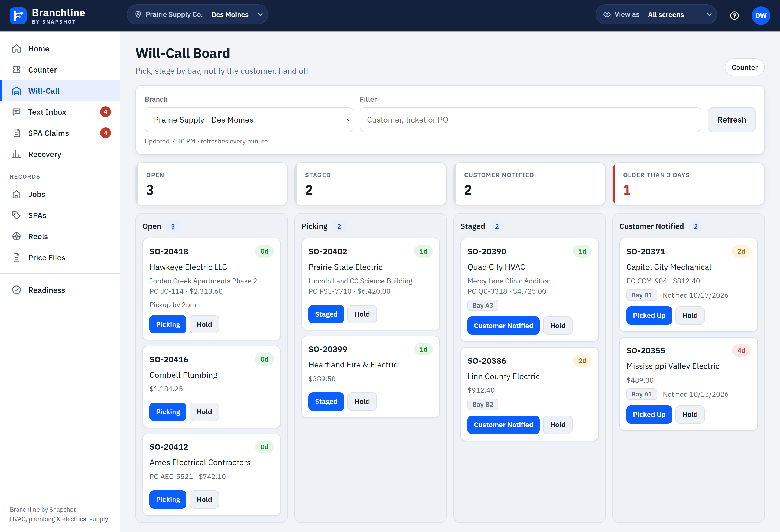
Task: Open Recovery in the sidebar
Action: tap(60, 154)
